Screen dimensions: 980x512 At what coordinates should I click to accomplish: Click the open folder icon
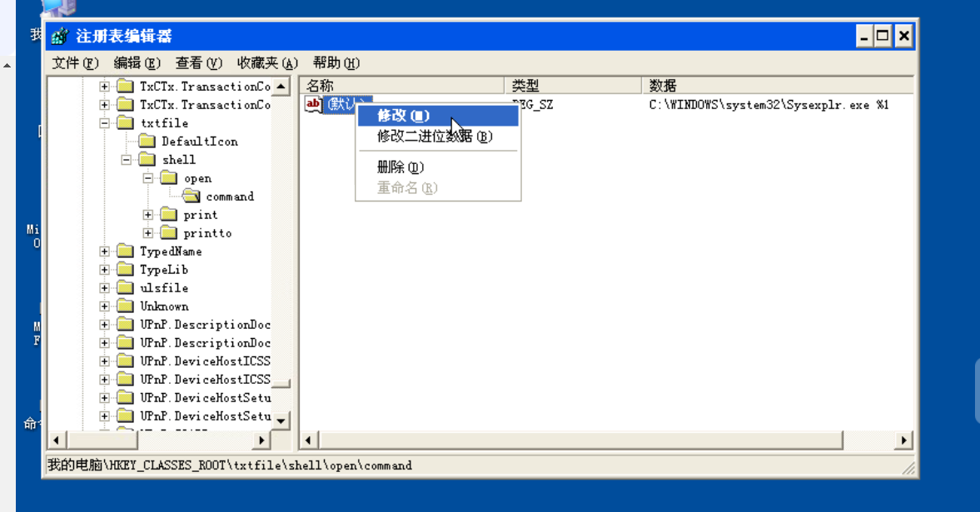click(169, 178)
